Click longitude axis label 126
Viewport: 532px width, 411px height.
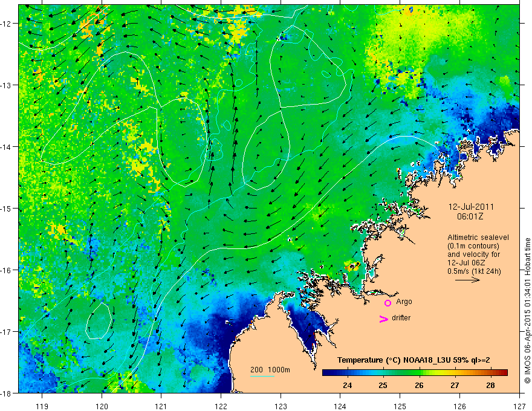click(459, 406)
